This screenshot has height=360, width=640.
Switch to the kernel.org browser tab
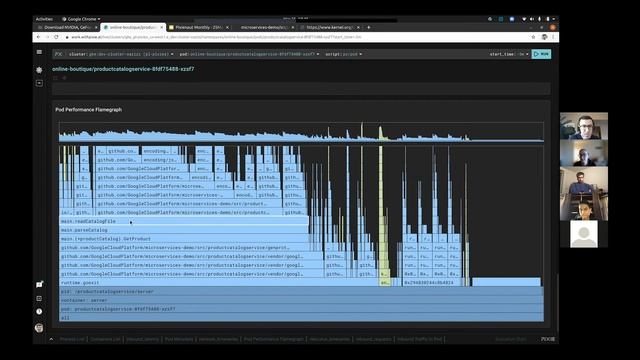point(329,27)
